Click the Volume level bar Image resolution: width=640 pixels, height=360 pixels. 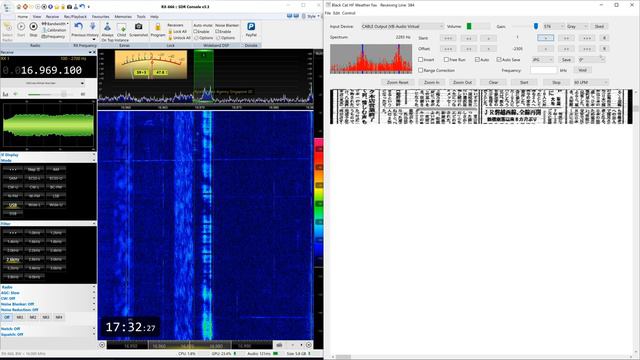click(478, 26)
